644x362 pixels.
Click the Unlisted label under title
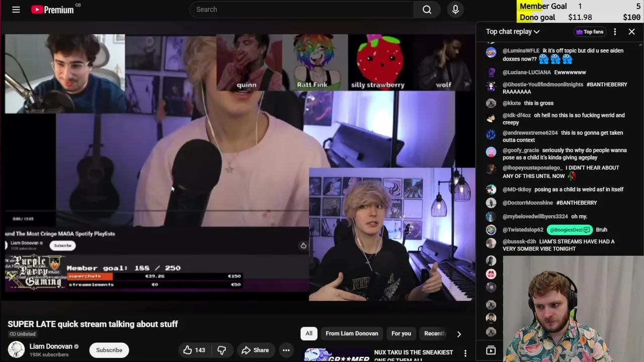click(22, 334)
